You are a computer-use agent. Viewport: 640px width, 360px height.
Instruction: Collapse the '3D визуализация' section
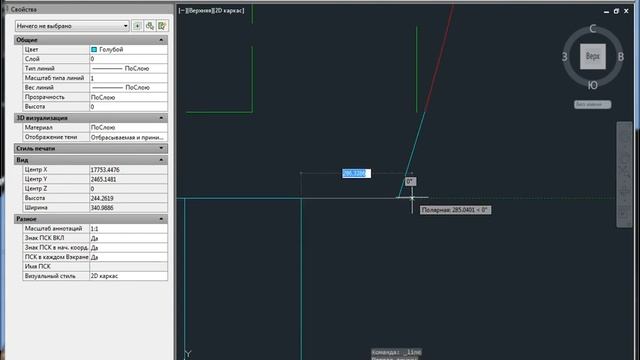[161, 118]
